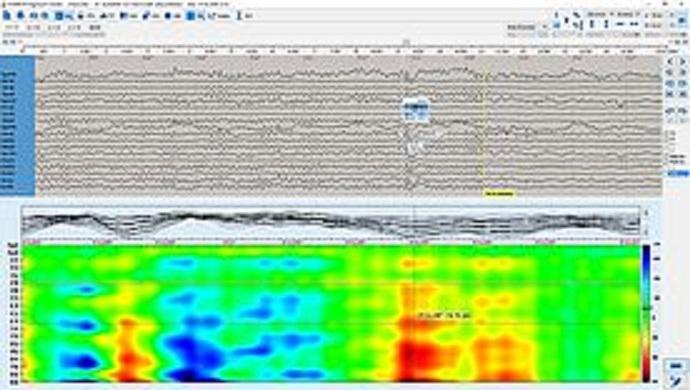The image size is (690, 390).
Task: Click the next-page right arrow beside the EEG traces
Action: (x=683, y=62)
